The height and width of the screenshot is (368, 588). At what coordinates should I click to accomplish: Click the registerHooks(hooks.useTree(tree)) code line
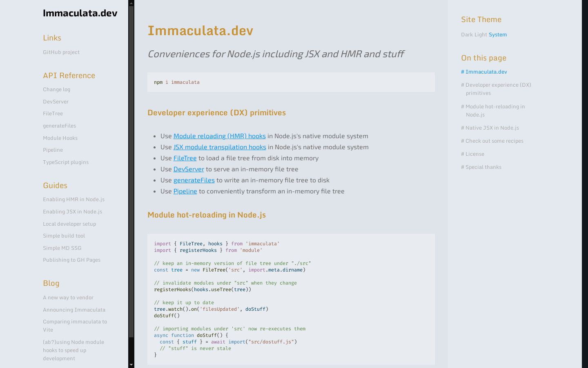click(x=203, y=289)
